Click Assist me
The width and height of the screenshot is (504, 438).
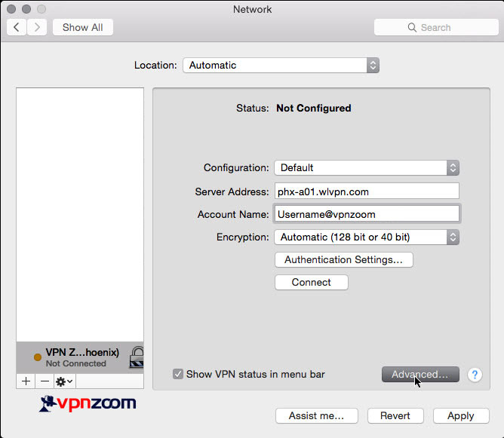coord(316,416)
